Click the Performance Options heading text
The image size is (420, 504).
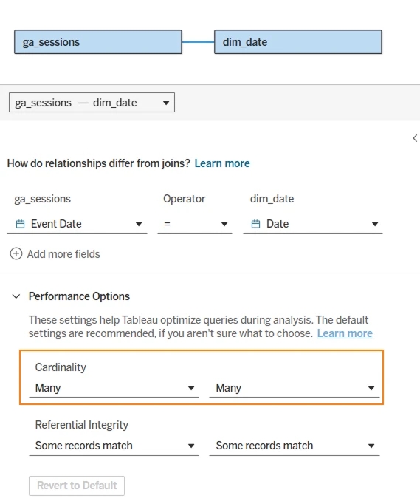[x=79, y=296]
